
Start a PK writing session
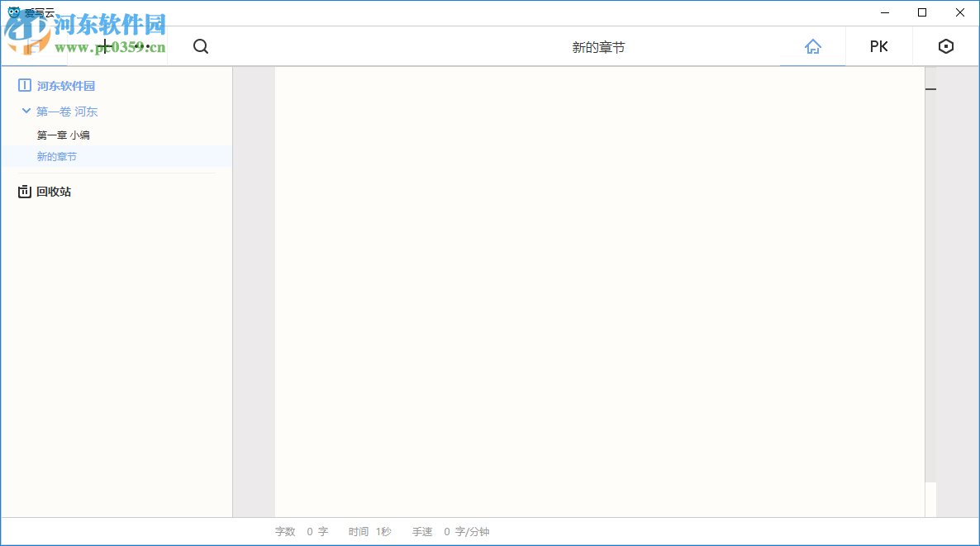[x=878, y=46]
